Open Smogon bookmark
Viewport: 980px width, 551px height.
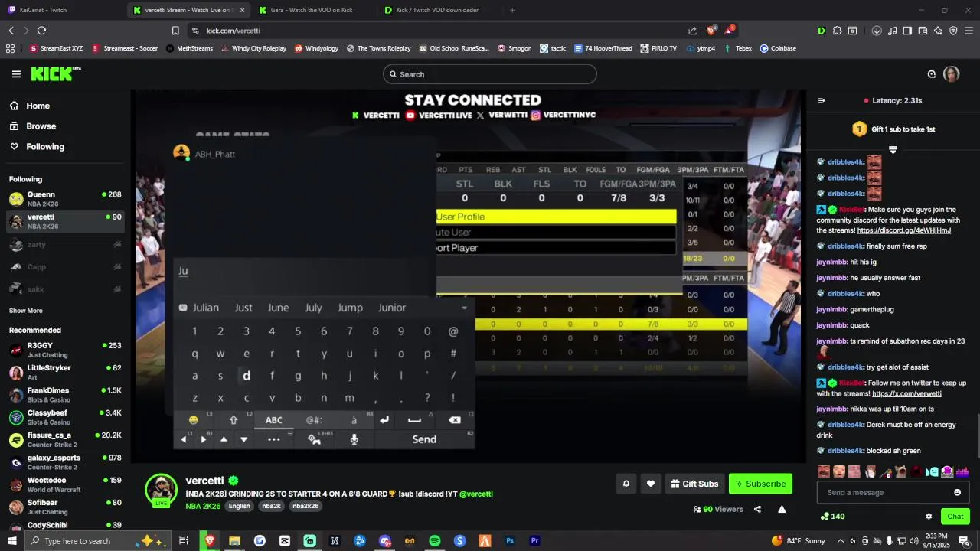click(514, 48)
